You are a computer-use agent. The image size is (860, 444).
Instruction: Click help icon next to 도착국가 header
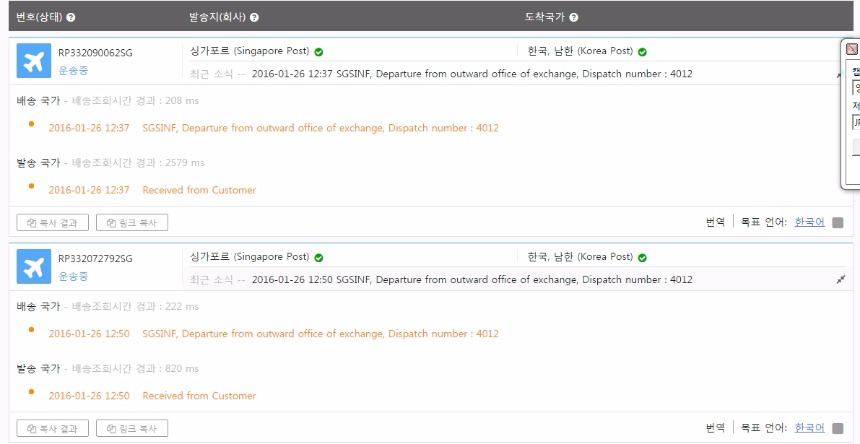pos(574,18)
